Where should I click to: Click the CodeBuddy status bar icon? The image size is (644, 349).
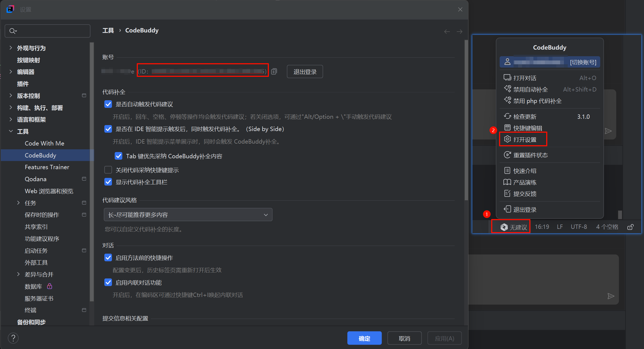click(x=504, y=227)
